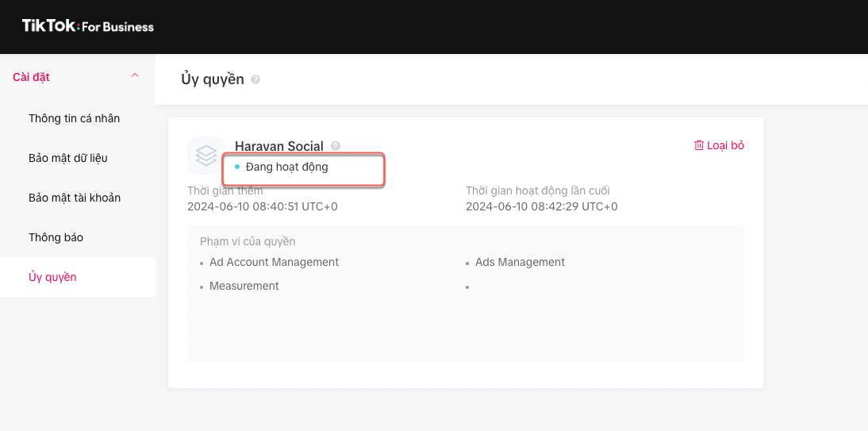Screen dimensions: 868x431
Task: Select the Cài đặt menu header
Action: click(x=32, y=77)
